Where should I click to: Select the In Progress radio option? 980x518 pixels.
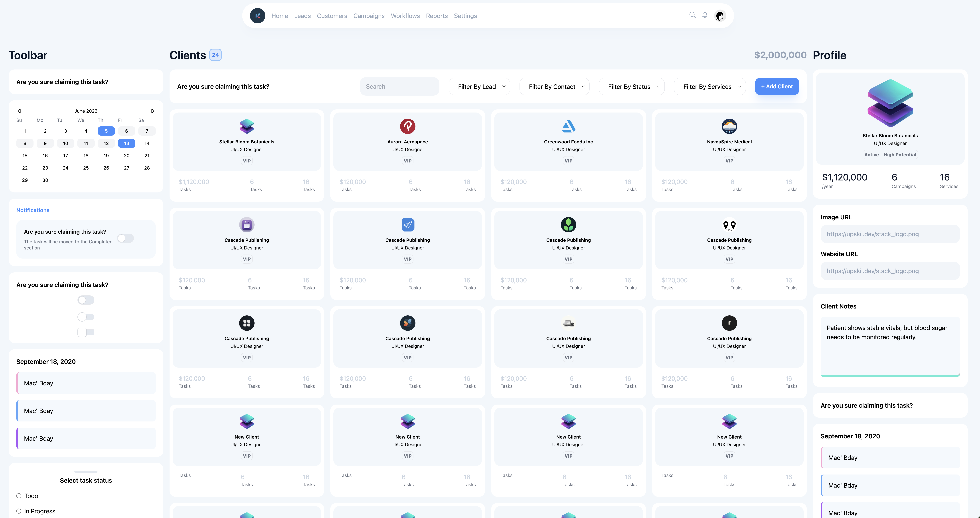19,511
